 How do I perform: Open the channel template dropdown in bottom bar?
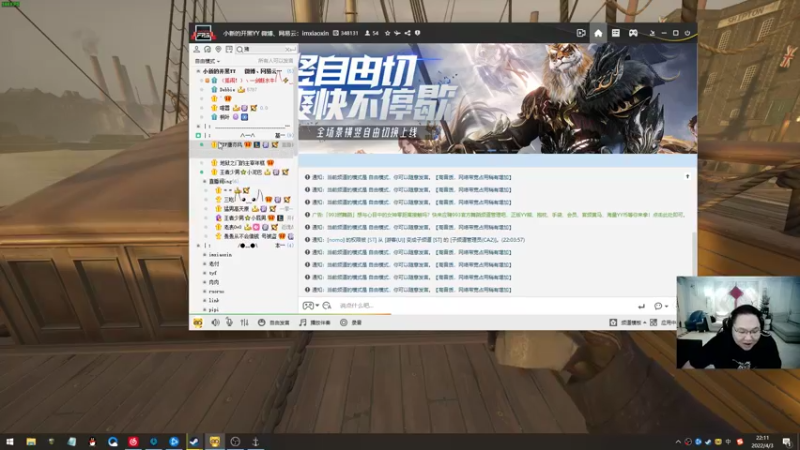click(628, 322)
